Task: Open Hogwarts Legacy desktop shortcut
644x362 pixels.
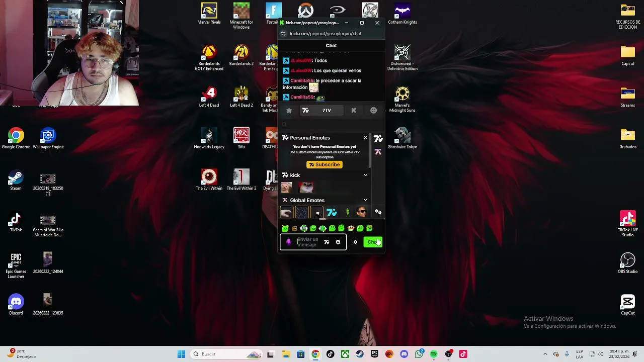Action: pyautogui.click(x=209, y=138)
